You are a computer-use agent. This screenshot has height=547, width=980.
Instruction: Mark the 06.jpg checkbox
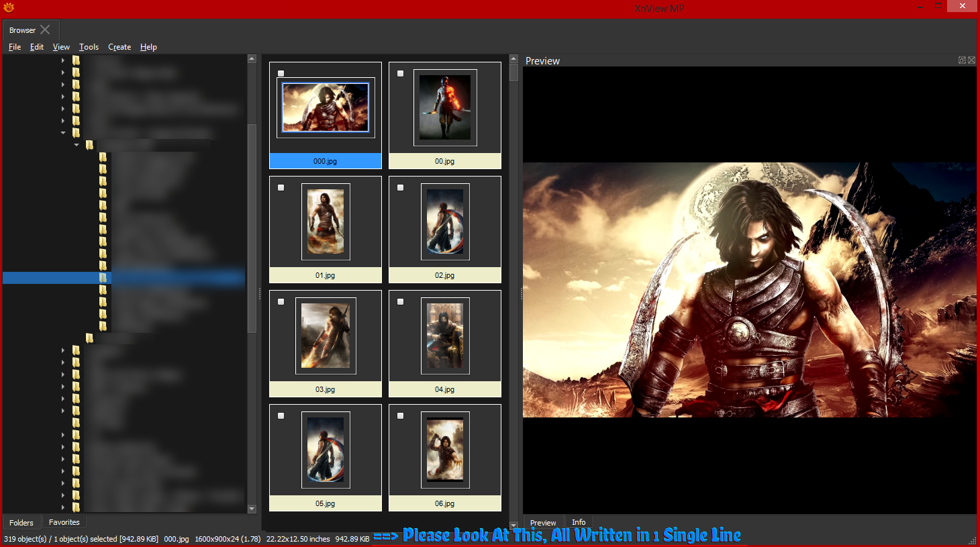pos(400,416)
